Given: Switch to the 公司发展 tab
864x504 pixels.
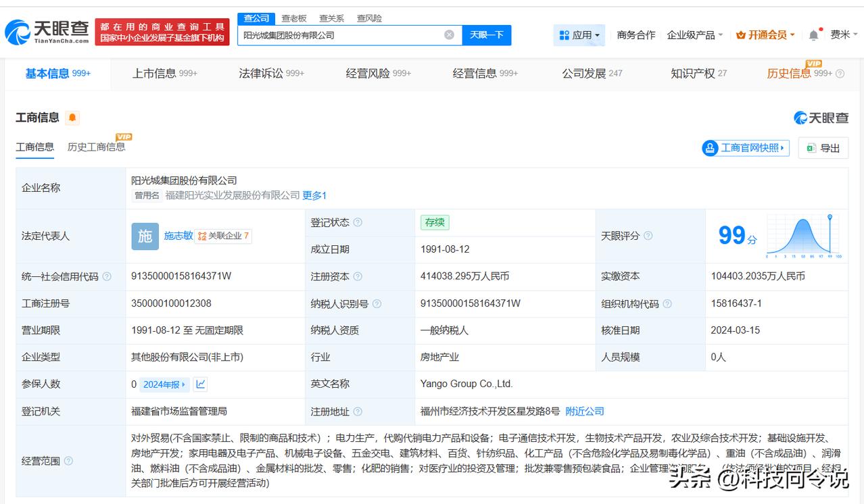Looking at the screenshot, I should [x=592, y=74].
